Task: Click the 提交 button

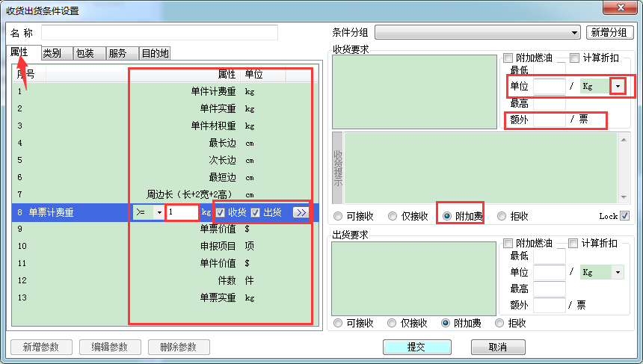Action: point(416,347)
